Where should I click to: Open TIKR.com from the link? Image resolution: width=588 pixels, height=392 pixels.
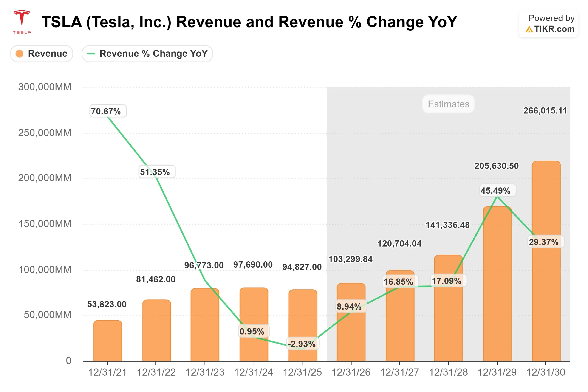click(x=555, y=29)
